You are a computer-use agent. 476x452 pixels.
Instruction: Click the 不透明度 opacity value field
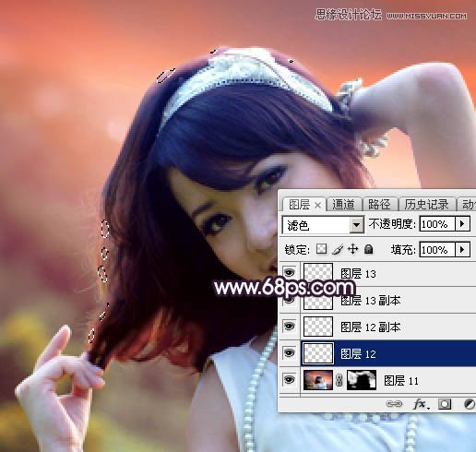tap(437, 224)
